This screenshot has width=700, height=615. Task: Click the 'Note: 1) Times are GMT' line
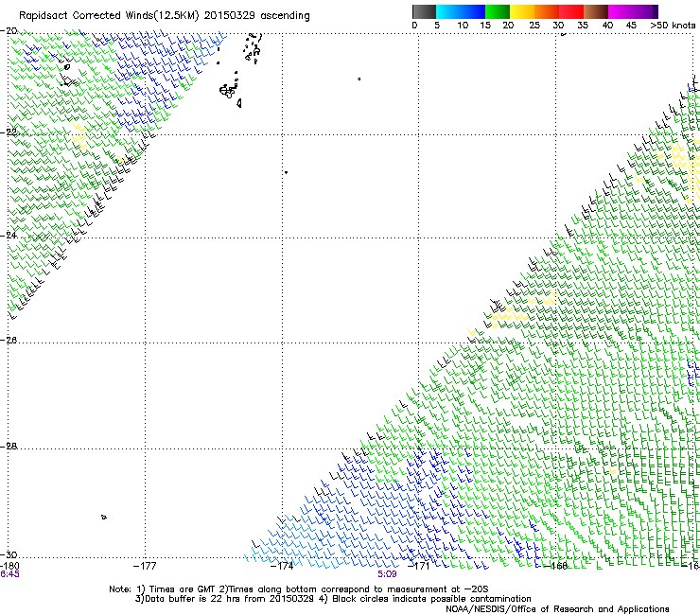298,589
